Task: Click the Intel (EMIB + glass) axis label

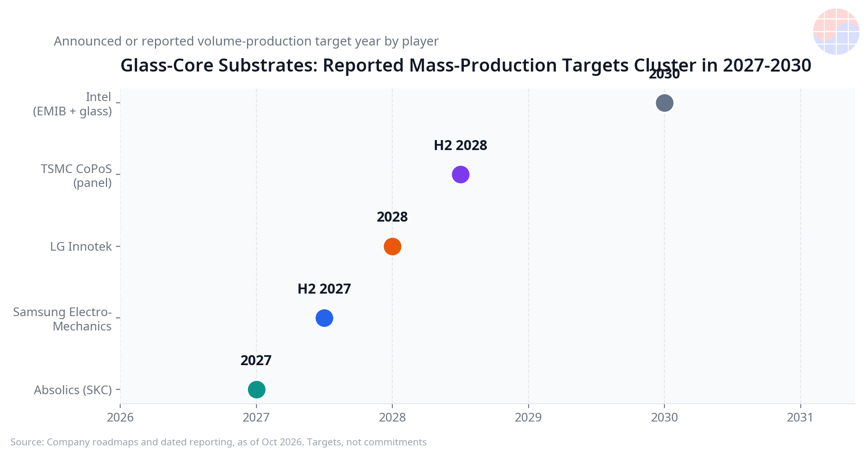Action: click(x=72, y=104)
